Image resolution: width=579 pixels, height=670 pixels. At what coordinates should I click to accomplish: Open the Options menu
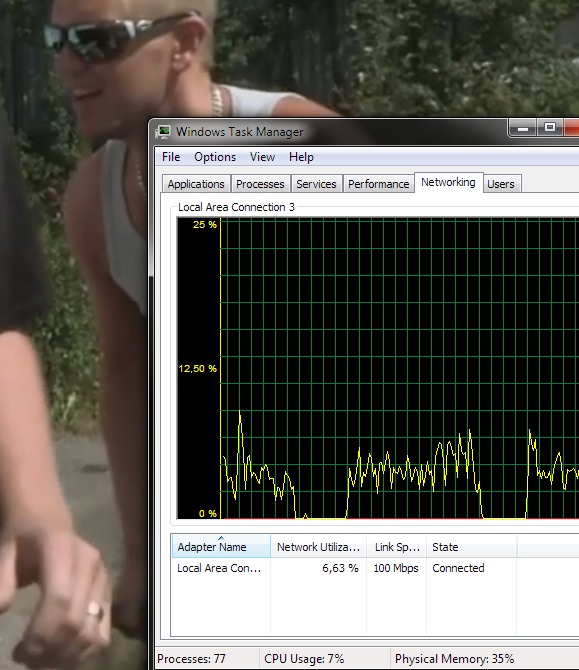tap(215, 157)
